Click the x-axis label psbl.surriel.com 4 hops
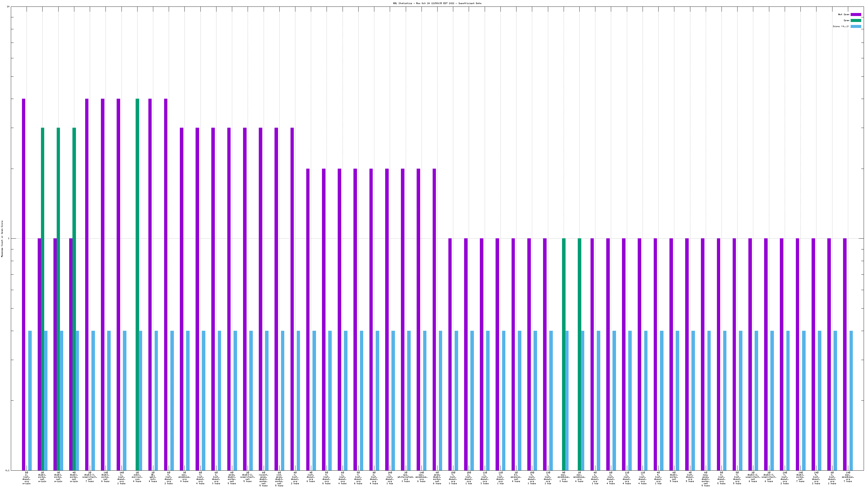The image size is (868, 488). point(137,477)
